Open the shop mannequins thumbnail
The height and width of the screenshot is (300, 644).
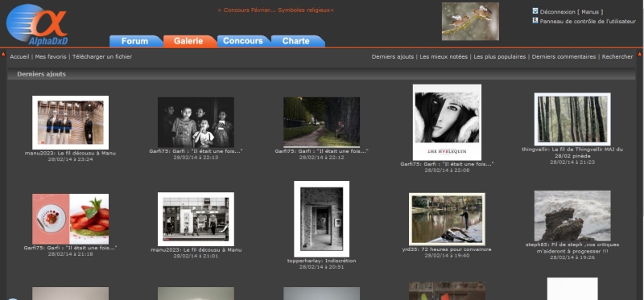point(70,122)
